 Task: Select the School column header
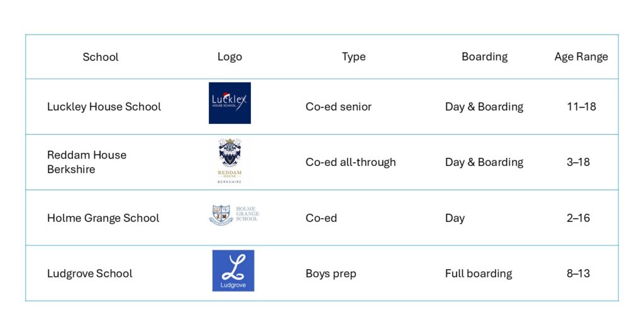coord(101,57)
